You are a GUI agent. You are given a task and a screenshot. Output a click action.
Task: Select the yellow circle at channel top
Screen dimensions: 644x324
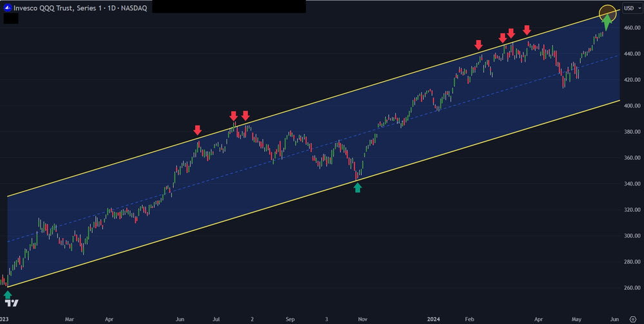[607, 13]
